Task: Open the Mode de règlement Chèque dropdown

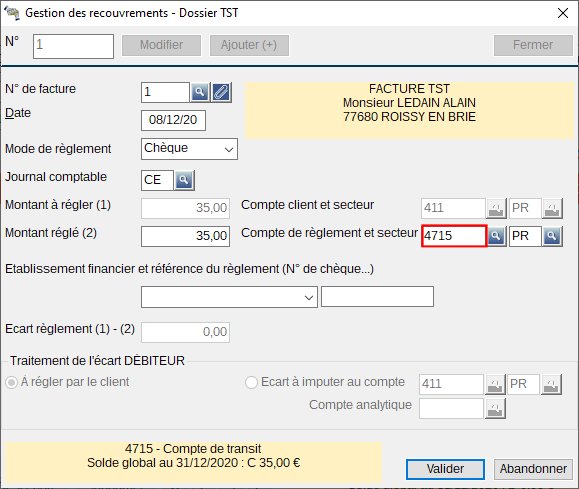Action: point(189,149)
